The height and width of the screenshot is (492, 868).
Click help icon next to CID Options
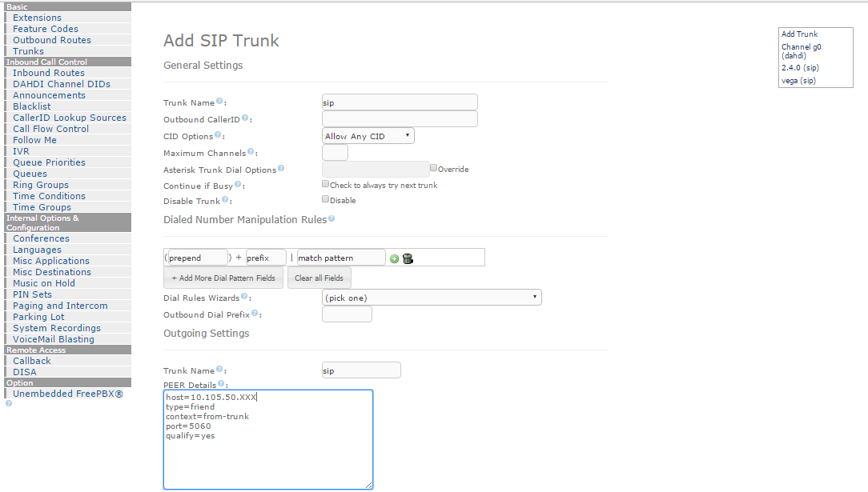click(x=218, y=134)
